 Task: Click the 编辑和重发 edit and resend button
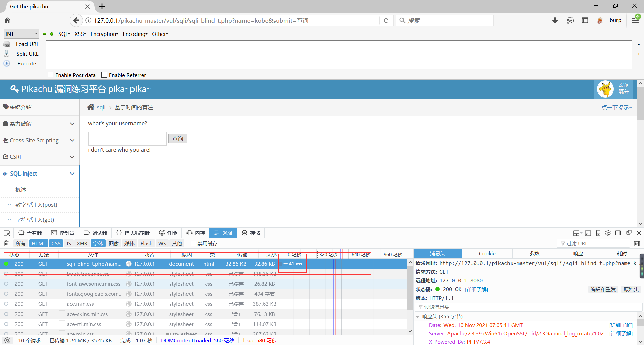[603, 290]
